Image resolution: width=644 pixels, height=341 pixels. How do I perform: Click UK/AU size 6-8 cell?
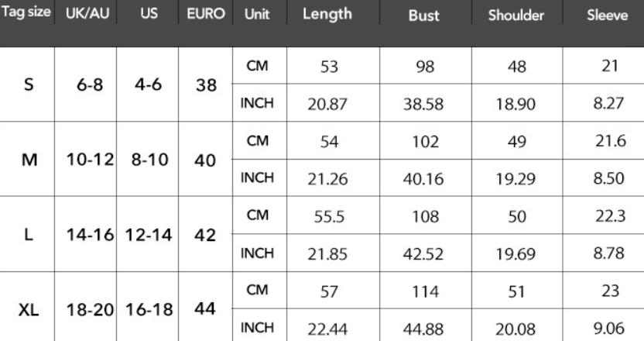tap(85, 85)
